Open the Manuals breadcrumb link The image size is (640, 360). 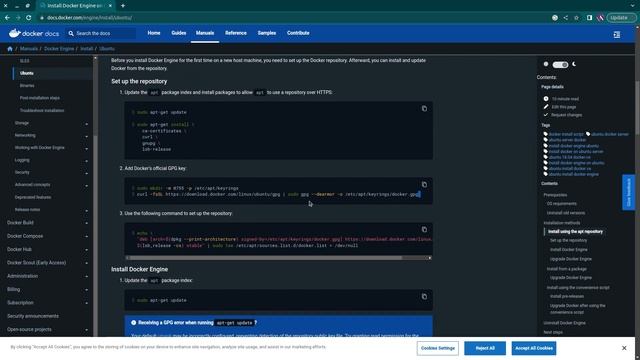pos(29,49)
